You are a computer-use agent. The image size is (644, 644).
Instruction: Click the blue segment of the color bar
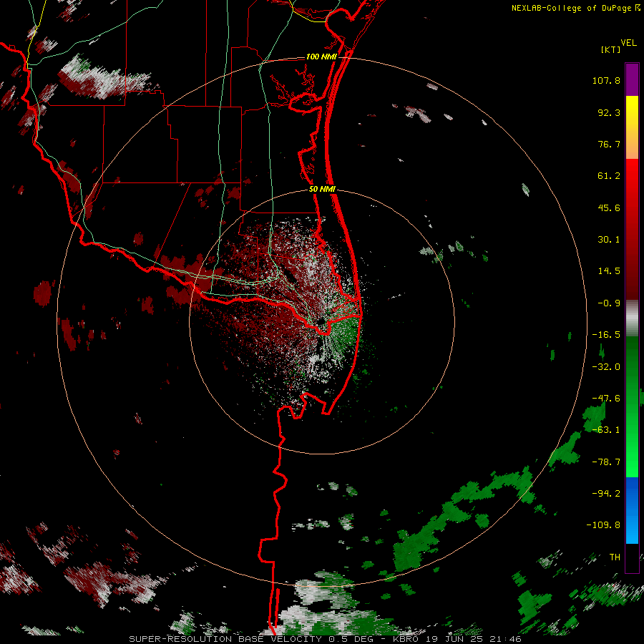tap(632, 510)
